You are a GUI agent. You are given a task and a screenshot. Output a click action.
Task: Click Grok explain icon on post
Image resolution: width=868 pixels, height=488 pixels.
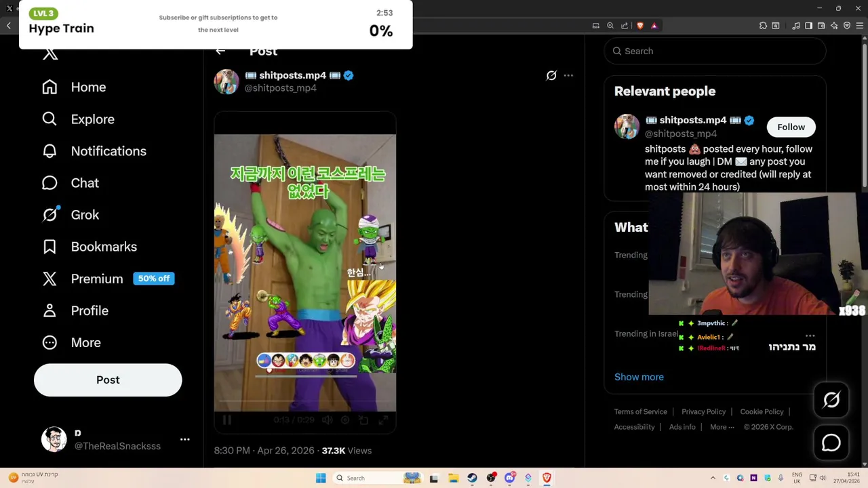click(x=551, y=76)
